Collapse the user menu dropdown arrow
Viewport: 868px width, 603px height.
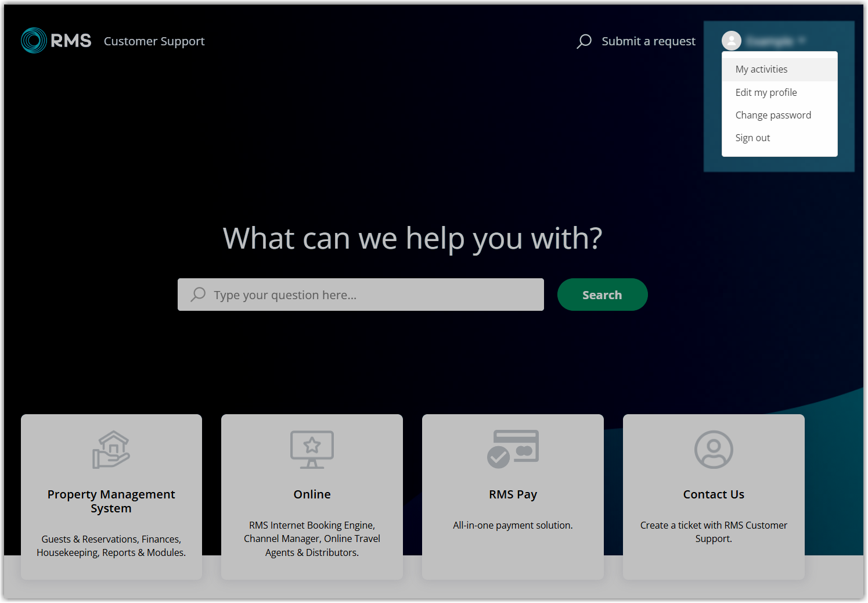click(802, 40)
